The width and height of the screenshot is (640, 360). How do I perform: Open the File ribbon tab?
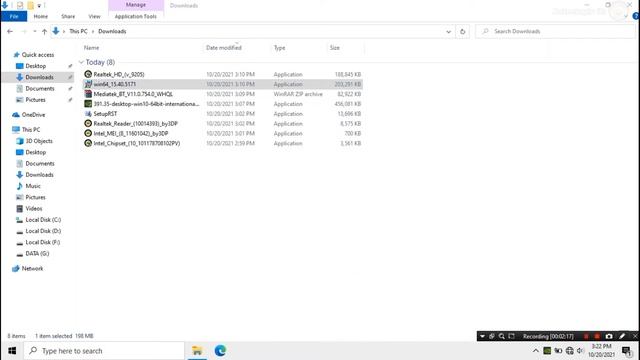point(14,16)
